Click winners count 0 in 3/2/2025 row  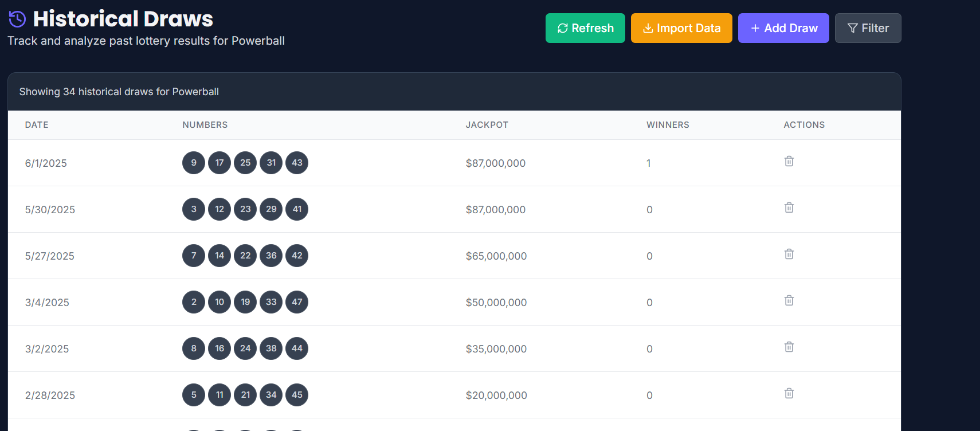click(x=649, y=349)
